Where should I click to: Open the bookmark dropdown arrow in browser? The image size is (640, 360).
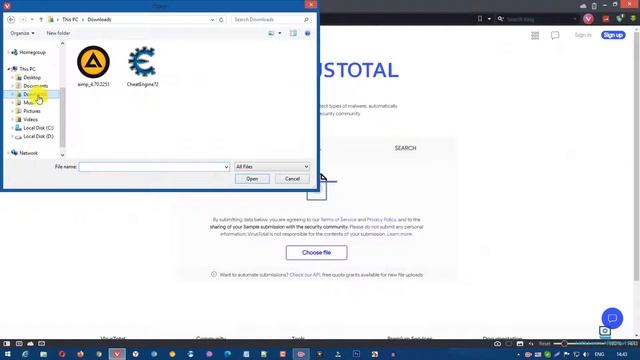coord(489,19)
